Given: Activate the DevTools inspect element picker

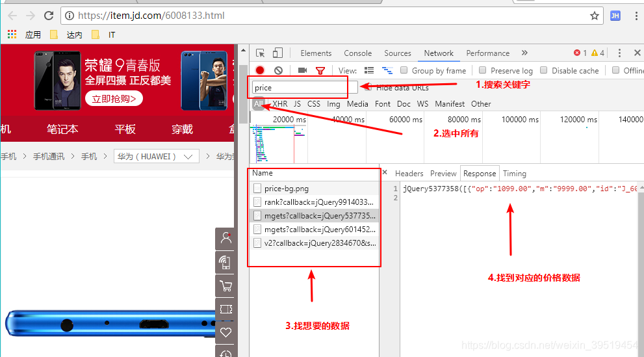Looking at the screenshot, I should point(260,53).
